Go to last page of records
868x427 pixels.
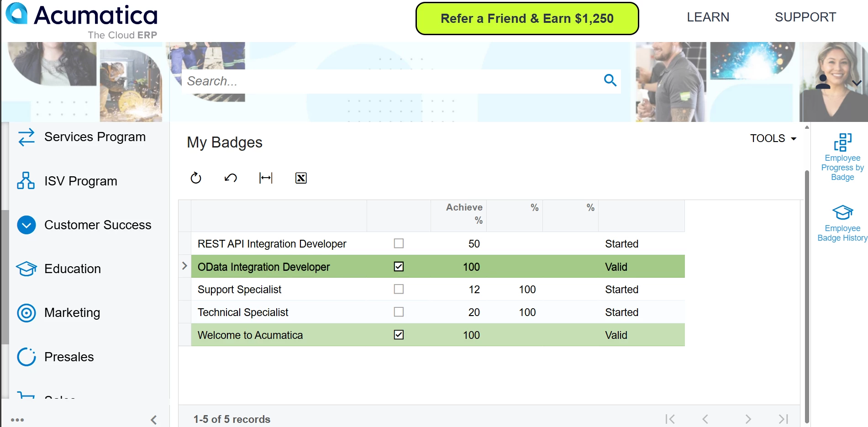pos(784,419)
